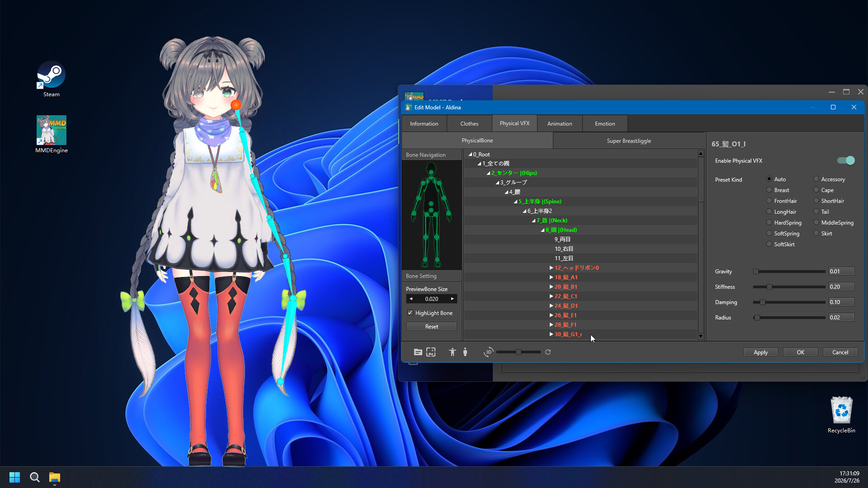868x488 pixels.
Task: Collapse the 0_Root tree node
Action: (x=470, y=155)
